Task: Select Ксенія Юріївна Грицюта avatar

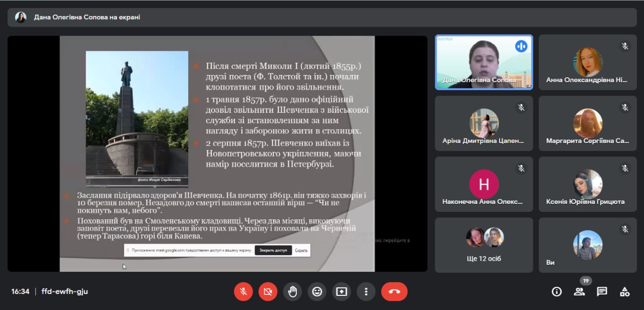Action: click(588, 184)
